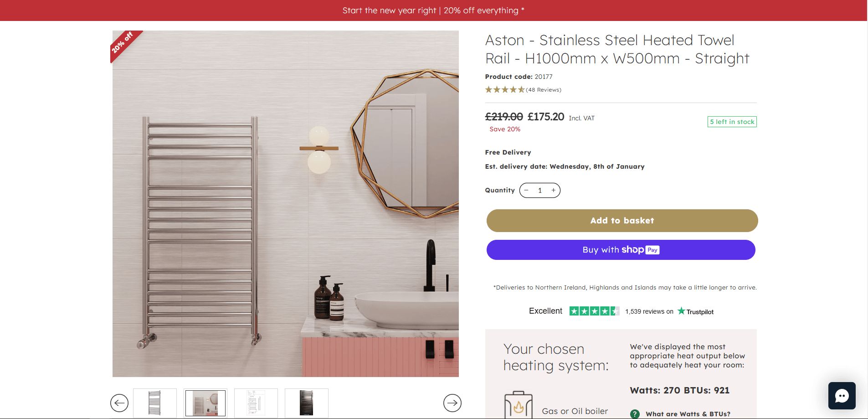
Task: Select the technical drawing thumbnail
Action: [x=256, y=403]
